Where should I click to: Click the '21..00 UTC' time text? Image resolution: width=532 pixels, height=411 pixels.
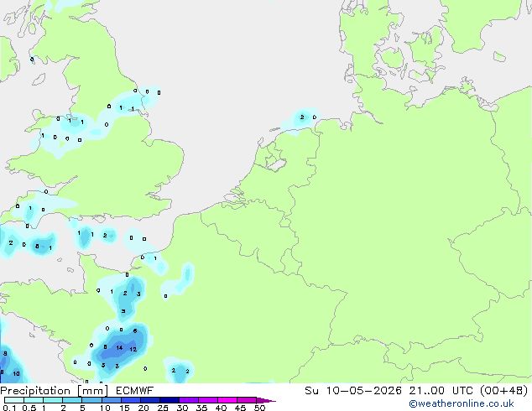click(x=440, y=391)
